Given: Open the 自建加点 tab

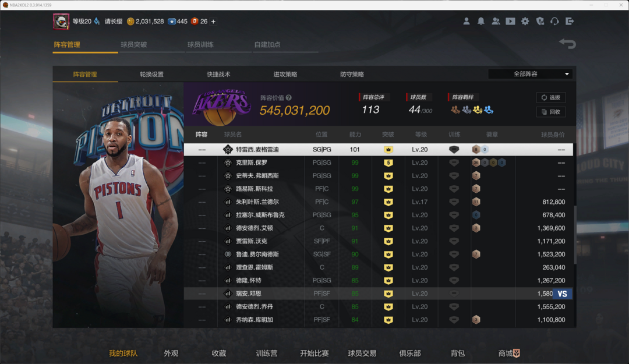Looking at the screenshot, I should coord(267,44).
